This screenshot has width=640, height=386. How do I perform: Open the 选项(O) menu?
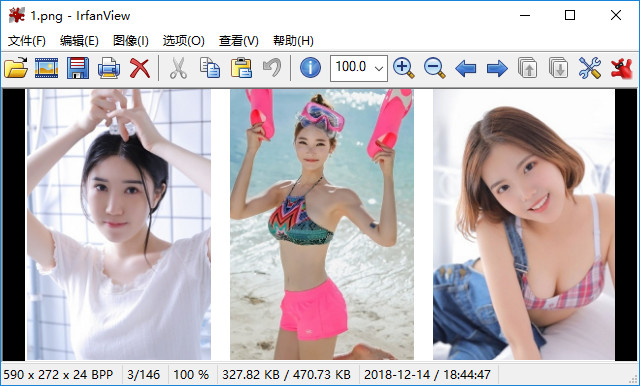(x=184, y=41)
